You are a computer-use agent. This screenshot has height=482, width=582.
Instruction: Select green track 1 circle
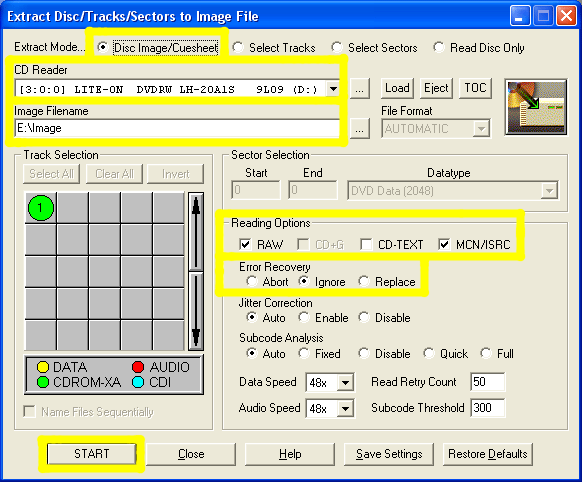click(41, 208)
